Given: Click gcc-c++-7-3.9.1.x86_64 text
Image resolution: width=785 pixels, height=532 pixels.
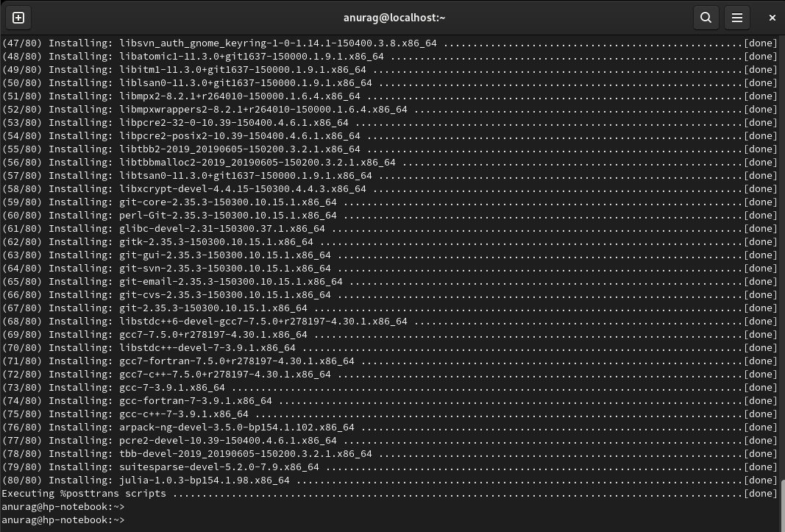Looking at the screenshot, I should [x=184, y=414].
